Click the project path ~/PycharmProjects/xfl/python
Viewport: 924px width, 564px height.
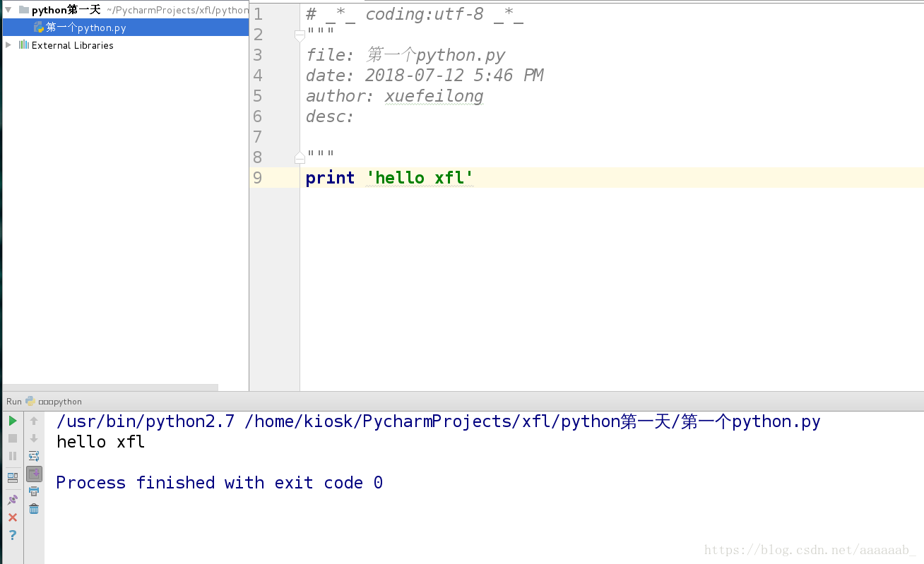coord(177,11)
